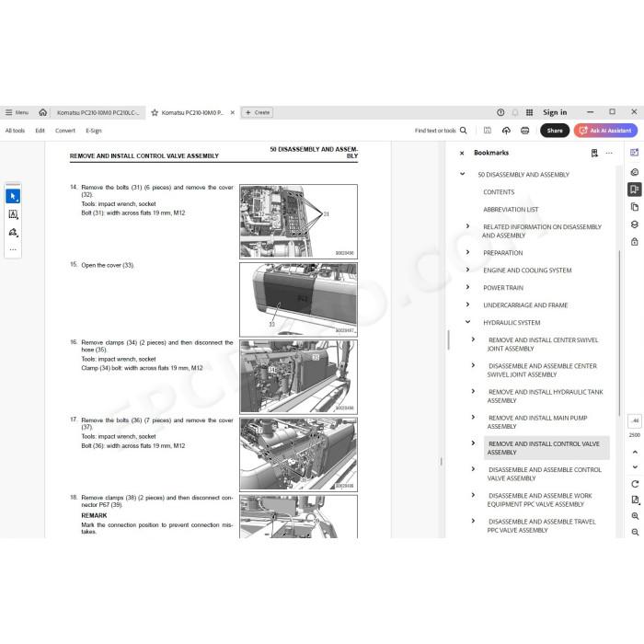
Task: Open the notifications bell icon
Action: [515, 112]
